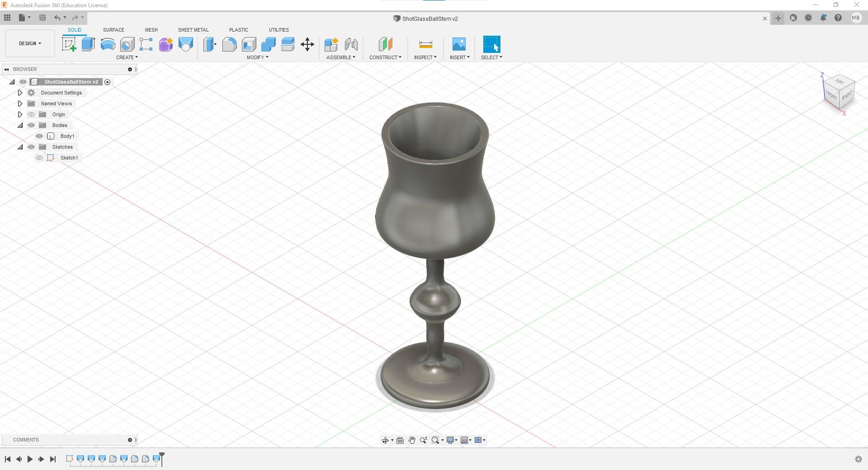868x470 pixels.
Task: Select the Extrude tool
Action: [x=88, y=44]
